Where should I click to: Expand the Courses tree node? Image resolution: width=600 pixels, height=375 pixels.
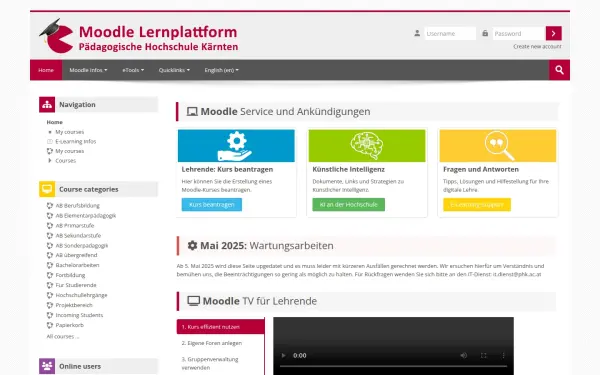(x=49, y=161)
